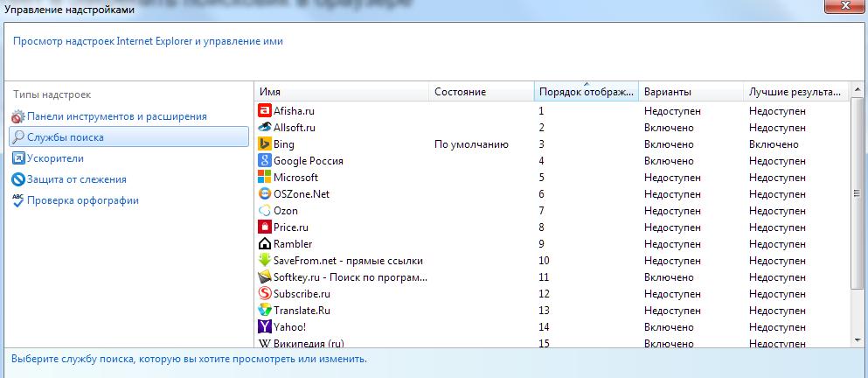The image size is (868, 378).
Task: Select Softkey.ru - Поиск по програм row
Action: [x=351, y=277]
